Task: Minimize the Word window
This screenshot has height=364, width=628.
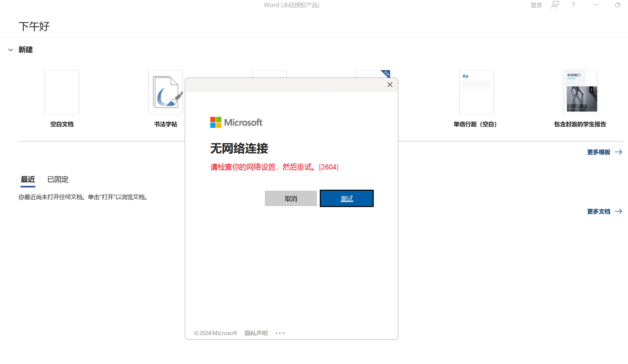Action: coord(596,5)
